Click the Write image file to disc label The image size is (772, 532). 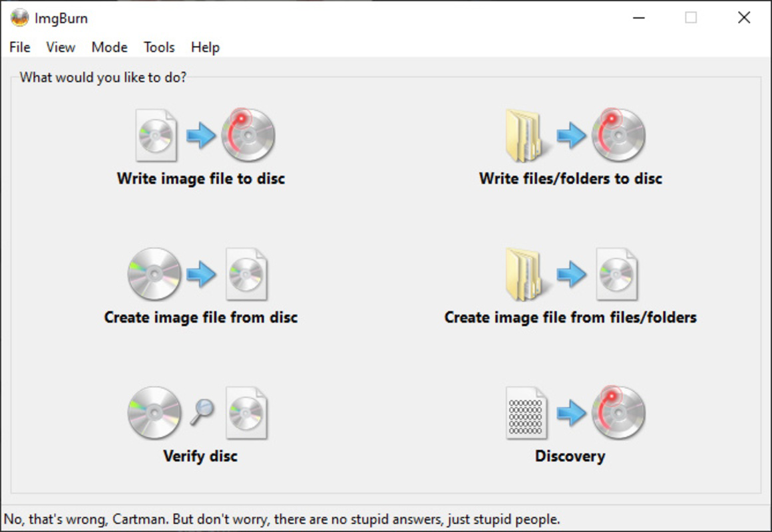tap(201, 178)
